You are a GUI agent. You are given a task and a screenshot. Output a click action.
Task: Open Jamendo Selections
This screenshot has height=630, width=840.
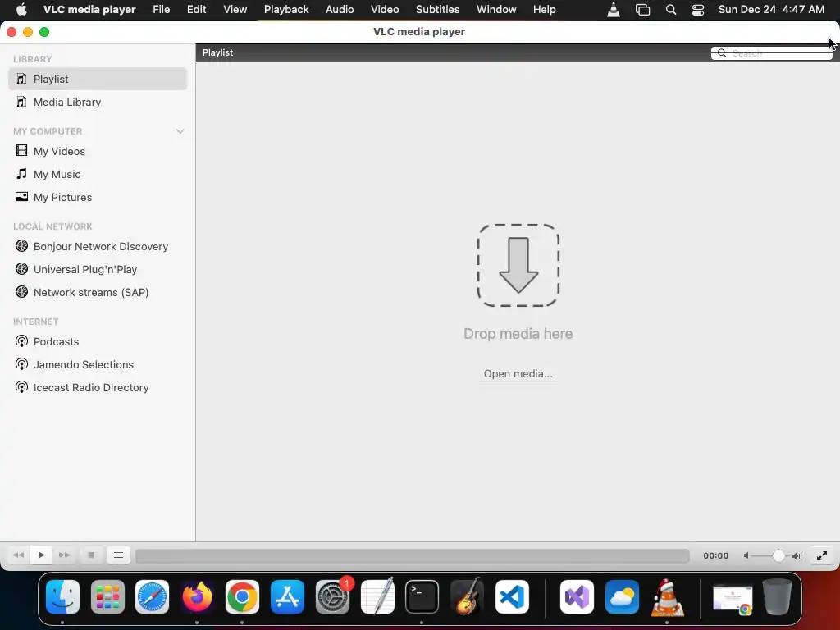98,365
